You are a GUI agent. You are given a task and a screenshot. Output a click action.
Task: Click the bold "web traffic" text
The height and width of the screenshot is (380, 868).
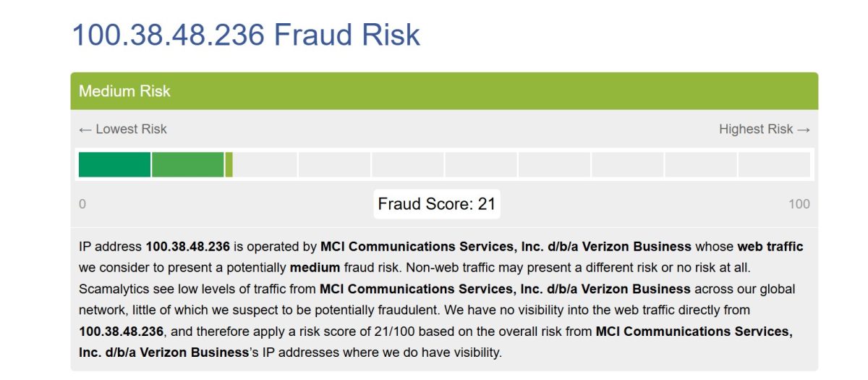(770, 247)
